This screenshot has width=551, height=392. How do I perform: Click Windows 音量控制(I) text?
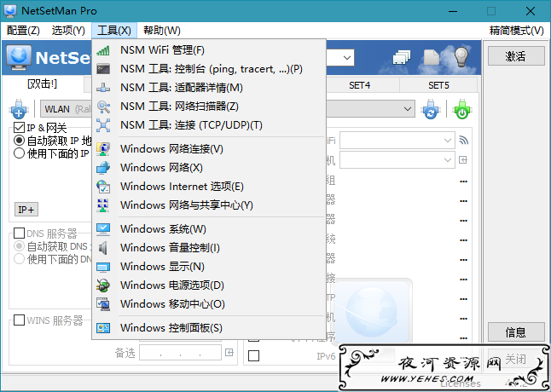coord(170,248)
